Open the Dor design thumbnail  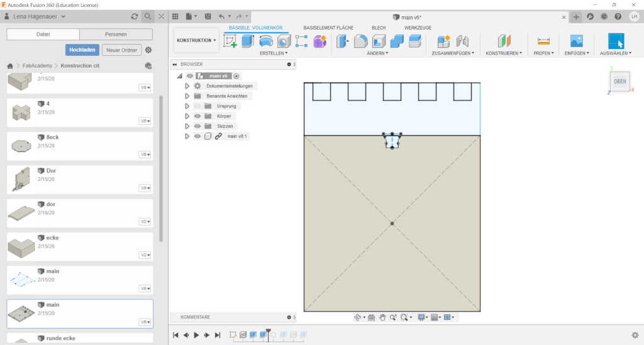21,179
